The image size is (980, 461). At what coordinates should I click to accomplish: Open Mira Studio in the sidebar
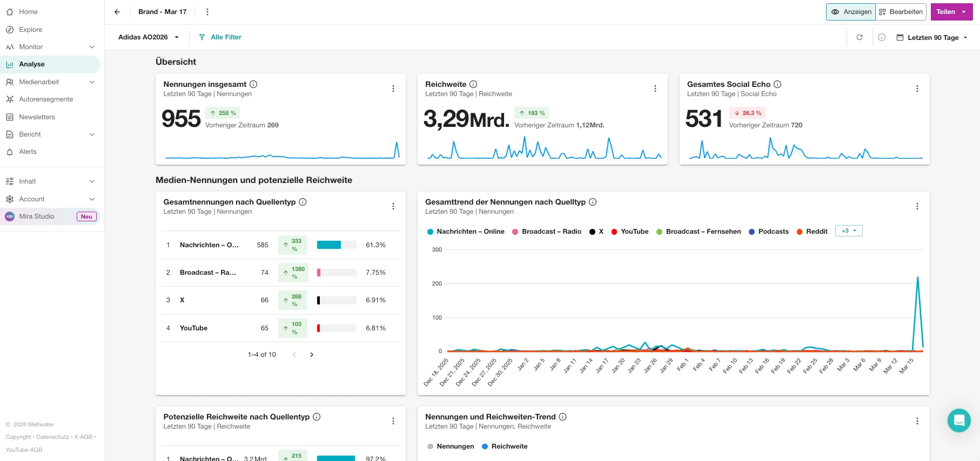click(50, 216)
